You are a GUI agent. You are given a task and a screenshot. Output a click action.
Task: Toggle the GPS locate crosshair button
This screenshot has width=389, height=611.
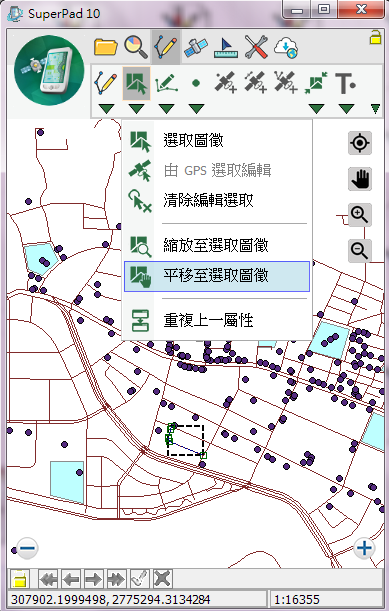point(359,143)
